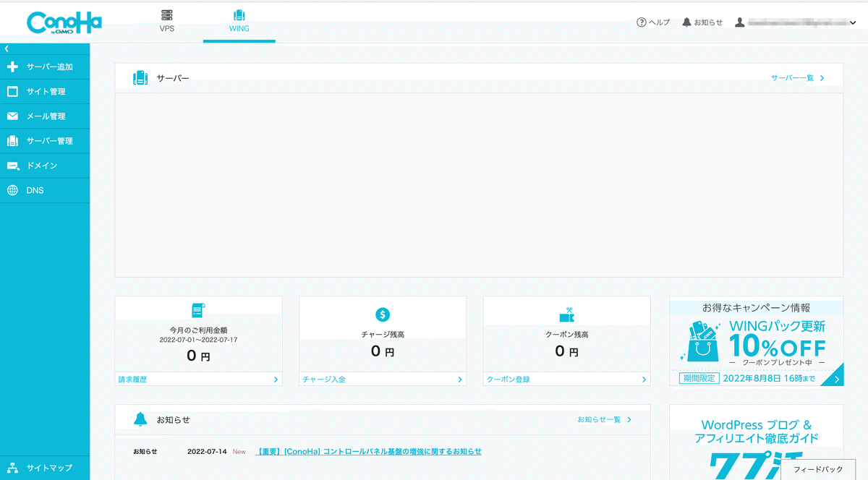Click the invoice icon above 今月のご利用金額
Image resolution: width=868 pixels, height=480 pixels.
[x=198, y=311]
